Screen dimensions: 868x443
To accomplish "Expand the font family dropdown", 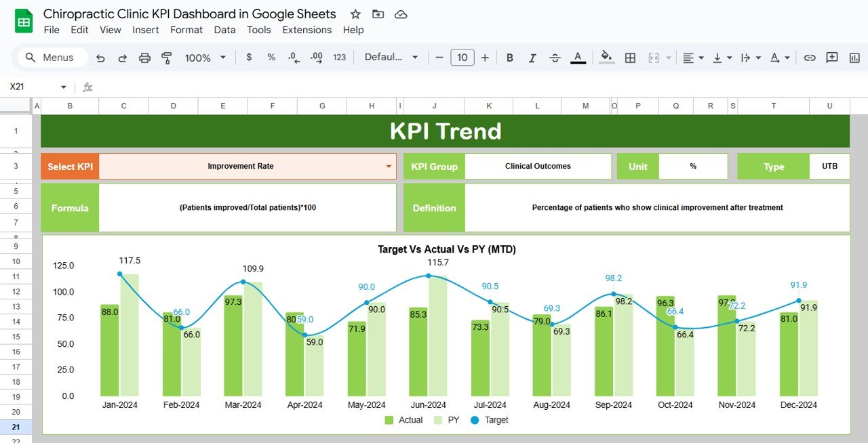I will 391,58.
